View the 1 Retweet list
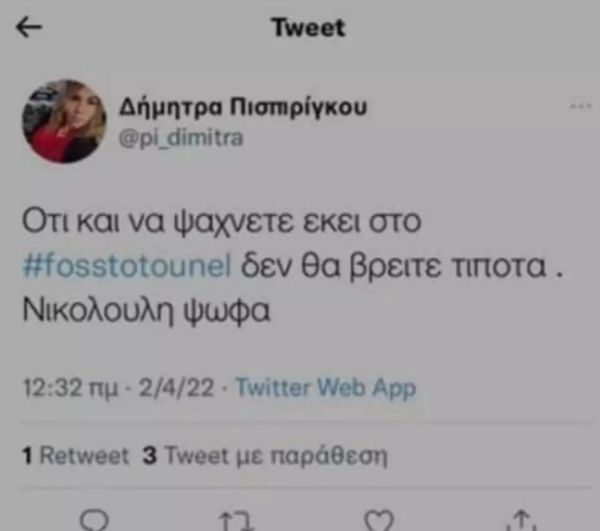The height and width of the screenshot is (531, 600). pyautogui.click(x=76, y=455)
